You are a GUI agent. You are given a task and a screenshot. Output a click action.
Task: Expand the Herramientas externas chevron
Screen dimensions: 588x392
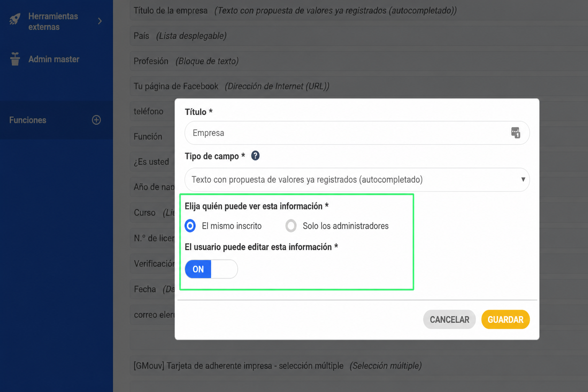point(100,21)
